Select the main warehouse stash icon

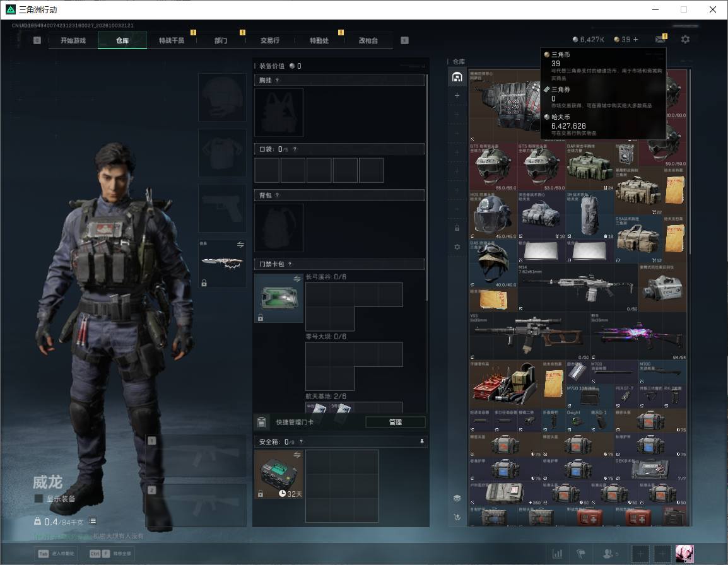tap(457, 77)
